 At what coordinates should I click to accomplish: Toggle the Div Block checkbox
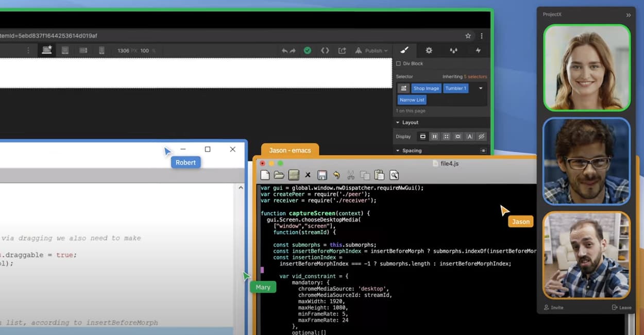[399, 63]
